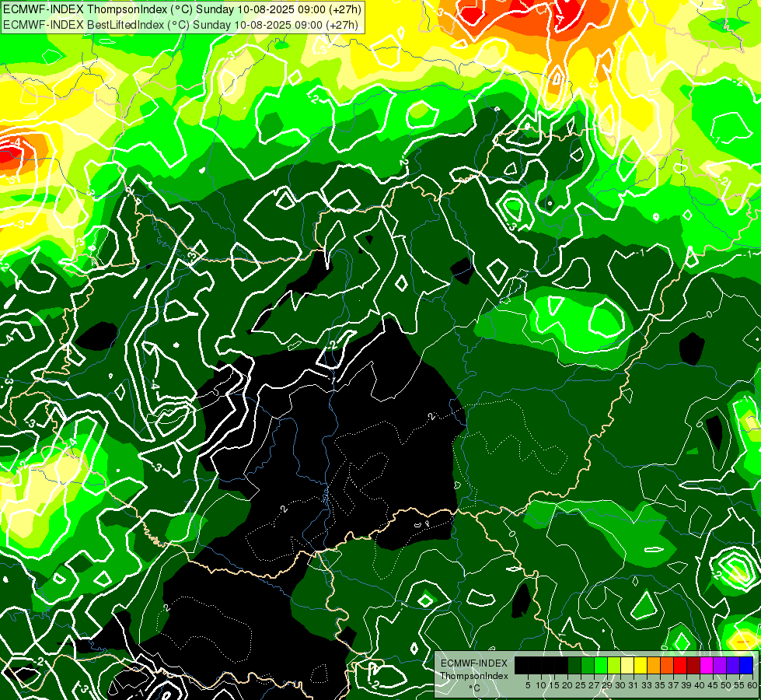
Task: Click the black legend swatch between 5 and 10
Action: [534, 665]
